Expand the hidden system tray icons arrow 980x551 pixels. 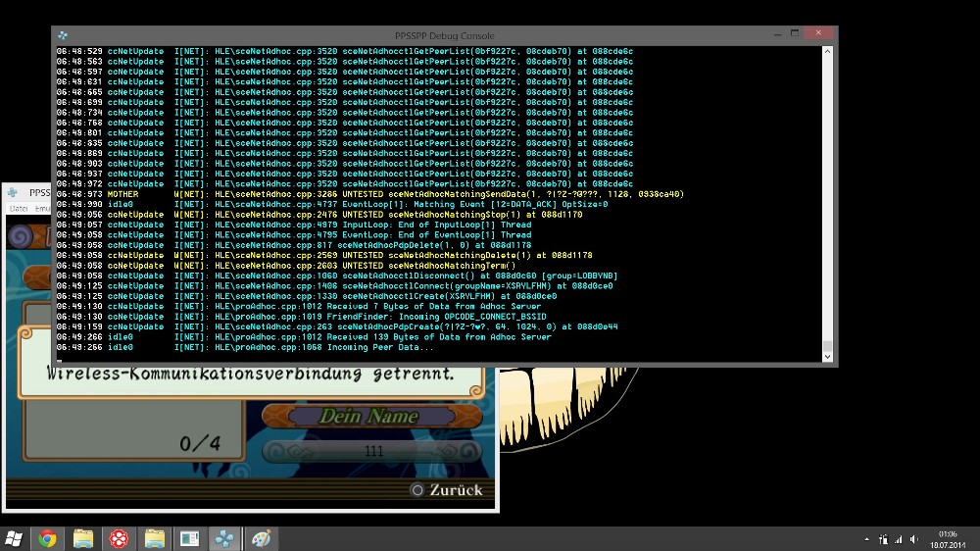pyautogui.click(x=866, y=539)
